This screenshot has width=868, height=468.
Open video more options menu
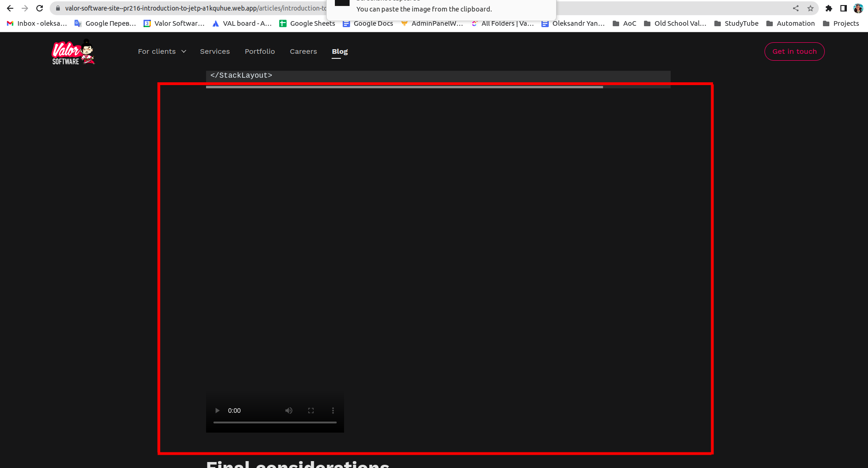coord(333,411)
